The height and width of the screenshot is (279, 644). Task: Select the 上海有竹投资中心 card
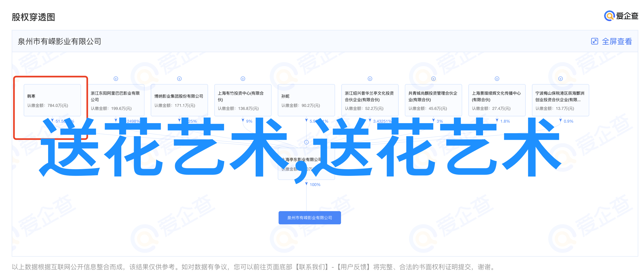click(243, 100)
